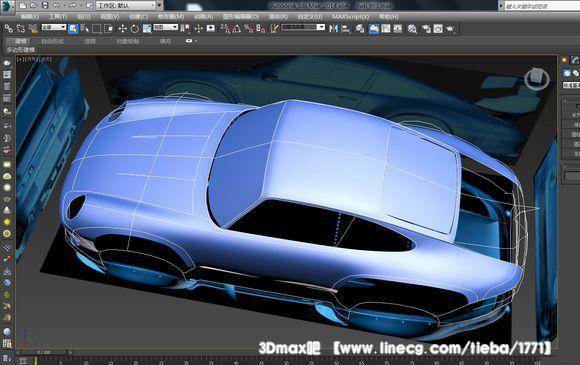Activate the Select and Scale tool
This screenshot has height=365, width=580.
point(147,28)
